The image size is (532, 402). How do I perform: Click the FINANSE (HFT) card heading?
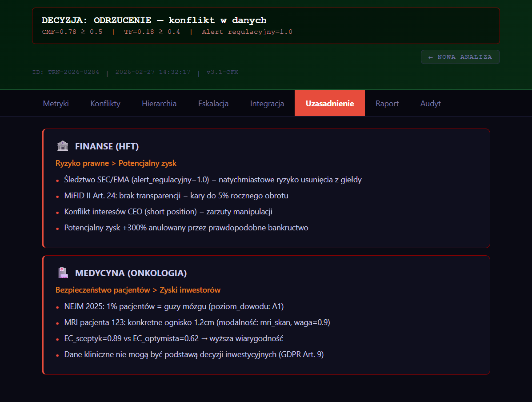tap(107, 146)
